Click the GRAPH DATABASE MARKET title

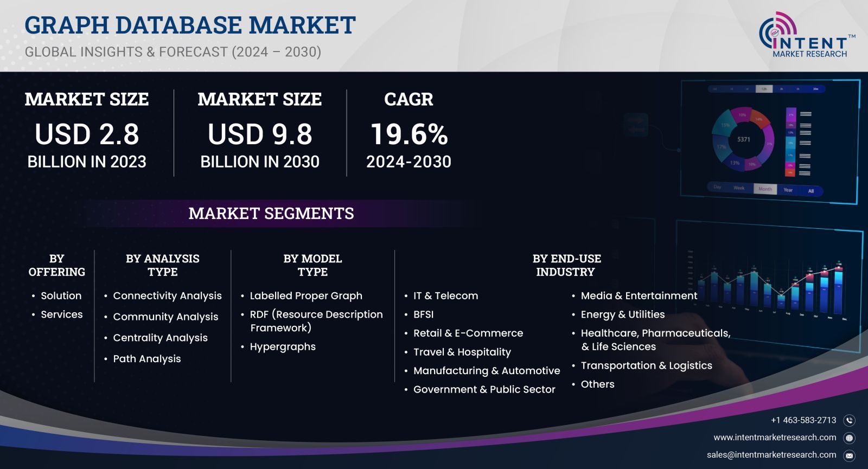[190, 25]
